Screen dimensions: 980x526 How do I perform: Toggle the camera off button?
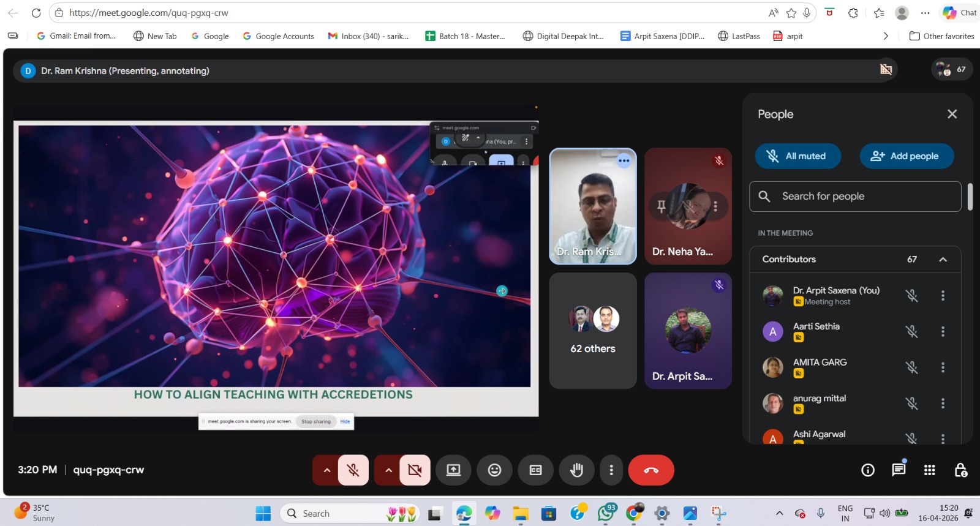(415, 470)
